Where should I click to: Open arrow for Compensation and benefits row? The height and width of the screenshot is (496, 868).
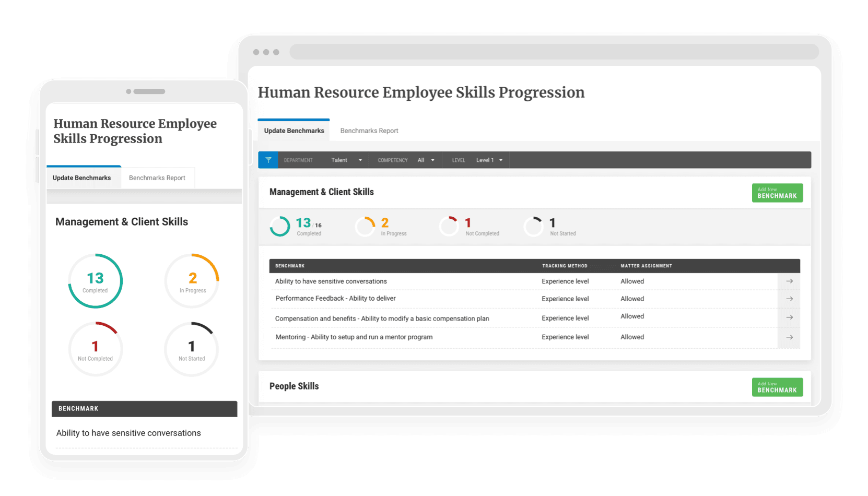[x=789, y=317]
